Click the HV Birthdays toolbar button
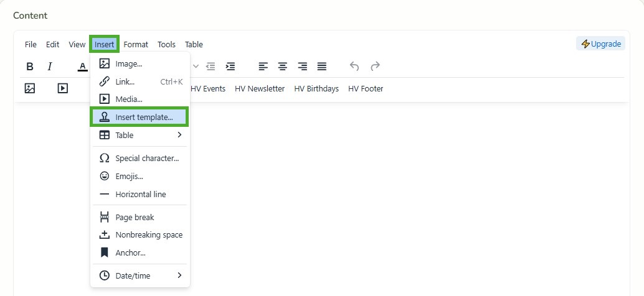Viewport: 644px width, 296px height. (316, 88)
